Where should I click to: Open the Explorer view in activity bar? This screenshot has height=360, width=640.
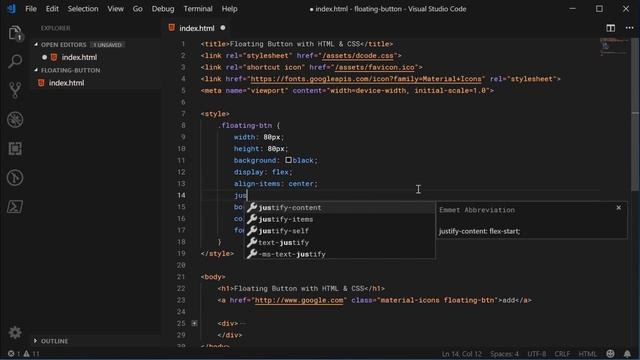tap(15, 33)
